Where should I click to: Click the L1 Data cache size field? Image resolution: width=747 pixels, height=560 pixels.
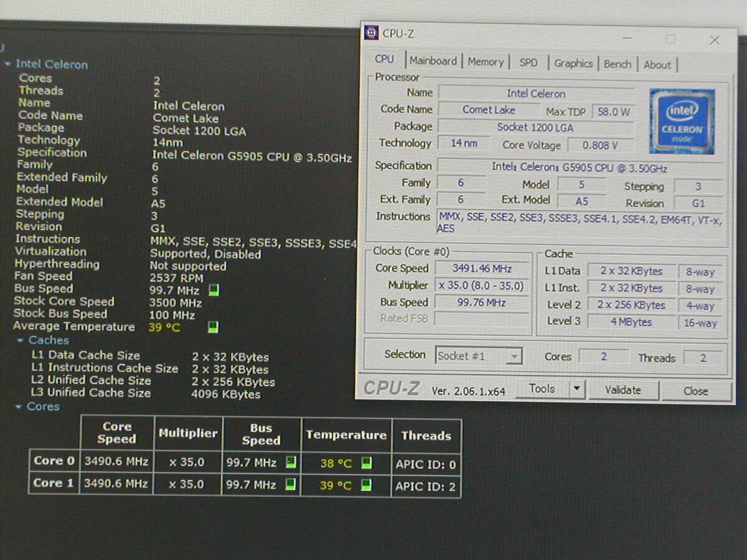coord(631,271)
